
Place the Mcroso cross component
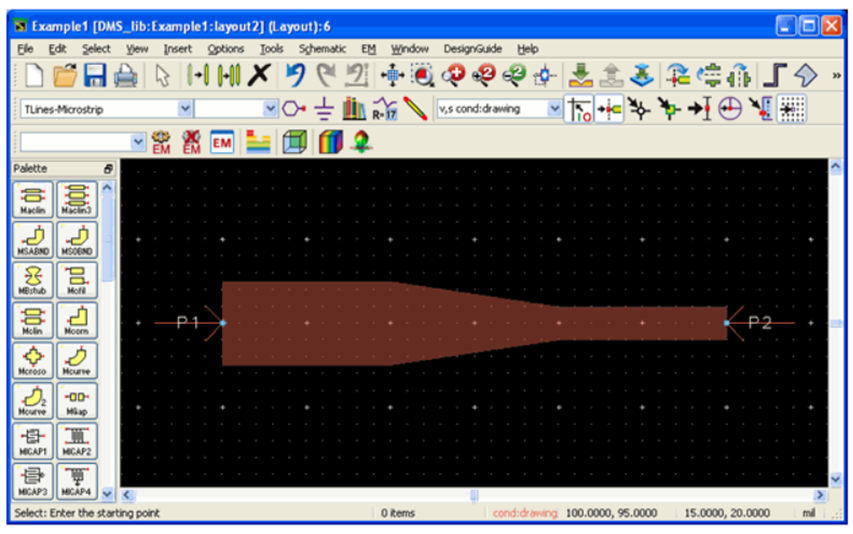click(x=33, y=361)
